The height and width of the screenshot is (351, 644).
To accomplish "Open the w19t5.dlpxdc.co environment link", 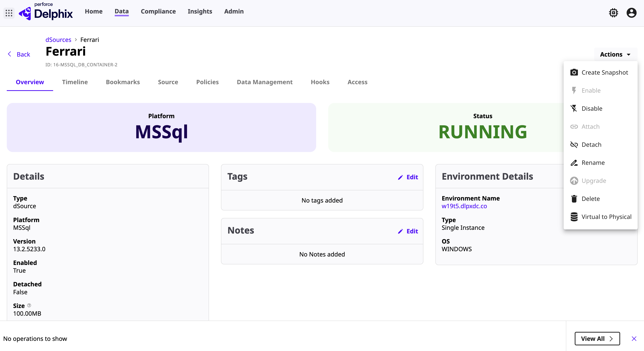I will tap(464, 206).
